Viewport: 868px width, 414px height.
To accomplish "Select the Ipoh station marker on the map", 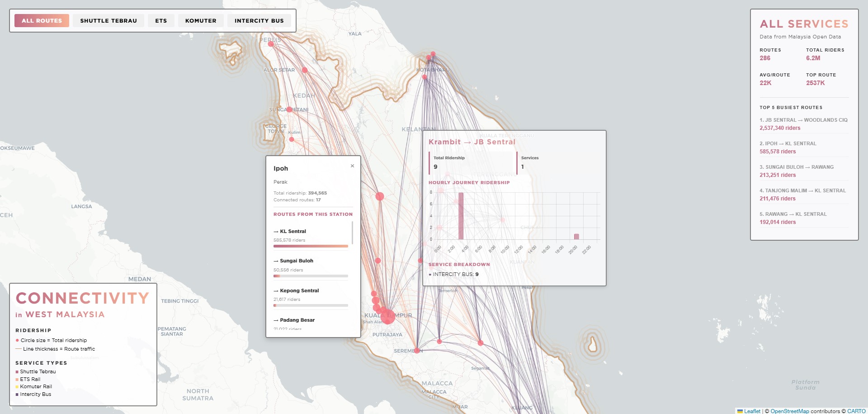I will point(379,196).
